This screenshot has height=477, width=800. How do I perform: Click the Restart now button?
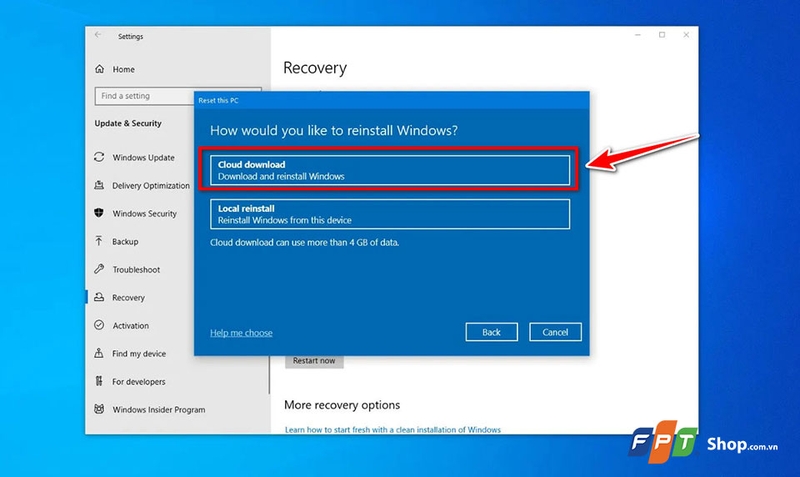pos(314,361)
